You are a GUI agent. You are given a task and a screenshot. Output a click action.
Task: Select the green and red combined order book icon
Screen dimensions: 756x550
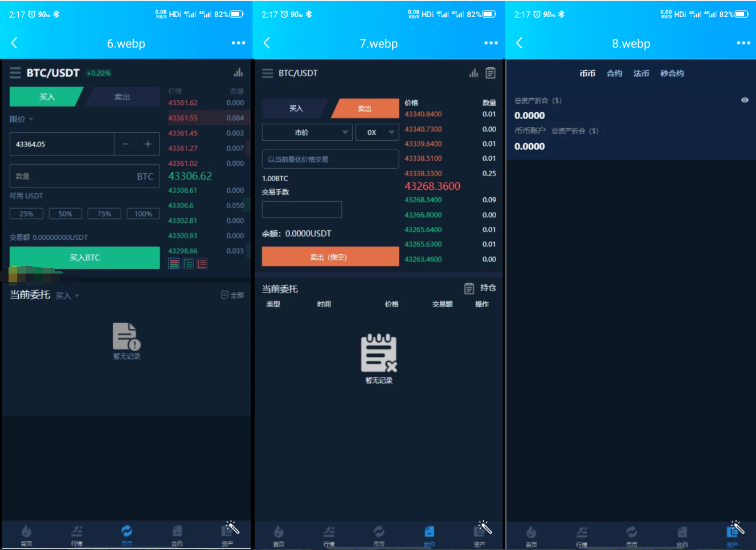pyautogui.click(x=174, y=263)
